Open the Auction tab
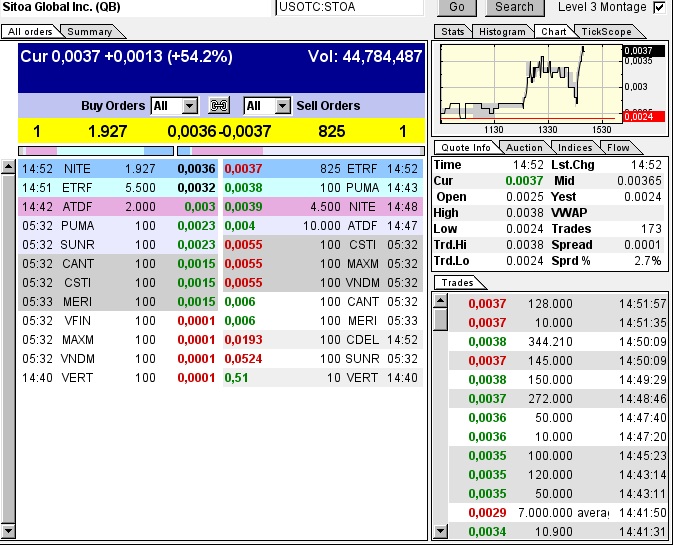This screenshot has height=546, width=675. [x=525, y=148]
